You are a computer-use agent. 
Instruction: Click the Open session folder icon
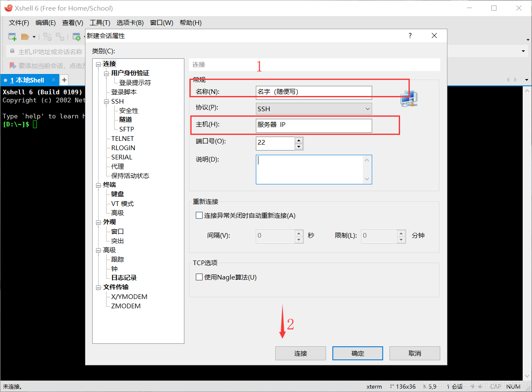pos(25,37)
